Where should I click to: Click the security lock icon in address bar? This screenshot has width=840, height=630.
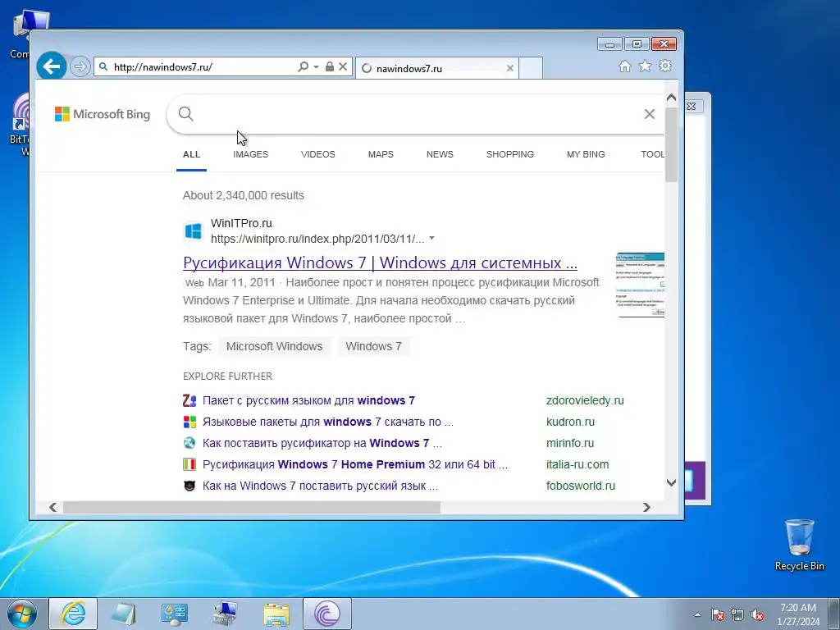(x=330, y=66)
